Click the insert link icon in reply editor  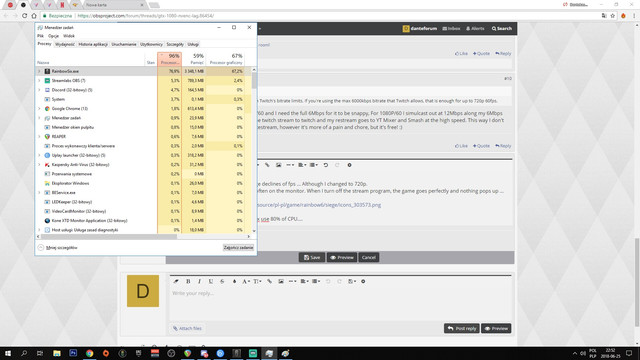point(269,281)
